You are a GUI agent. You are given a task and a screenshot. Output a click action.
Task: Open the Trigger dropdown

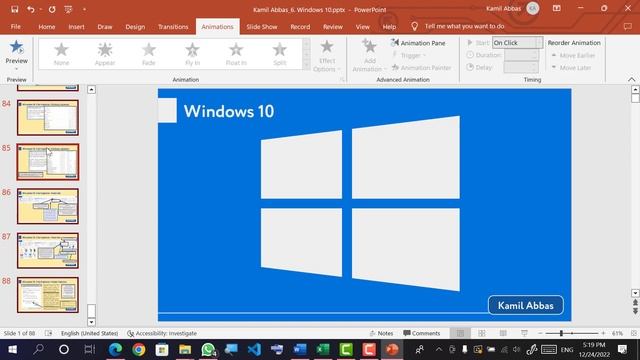(x=409, y=55)
